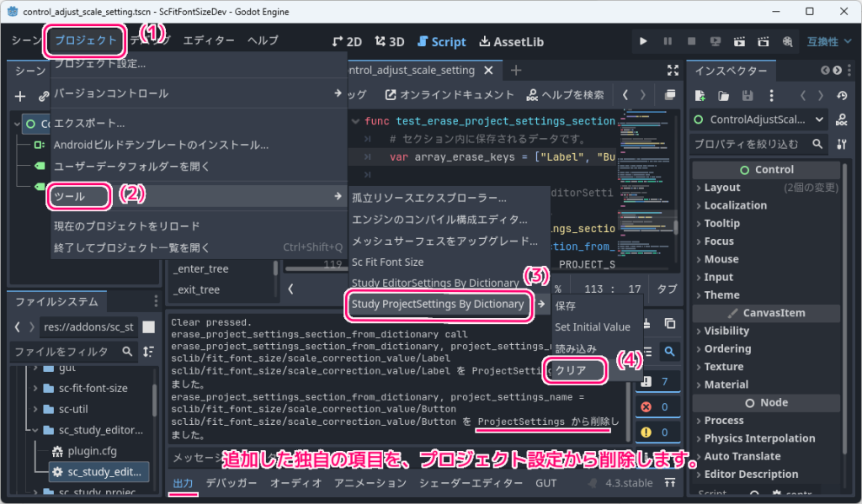Create a new resource in the Inspector
This screenshot has width=862, height=504.
point(700,95)
